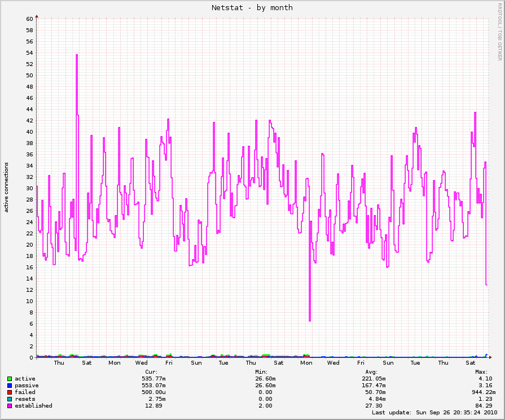Image resolution: width=505 pixels, height=420 pixels.
Task: Click the "Cur:" column header
Action: click(151, 372)
